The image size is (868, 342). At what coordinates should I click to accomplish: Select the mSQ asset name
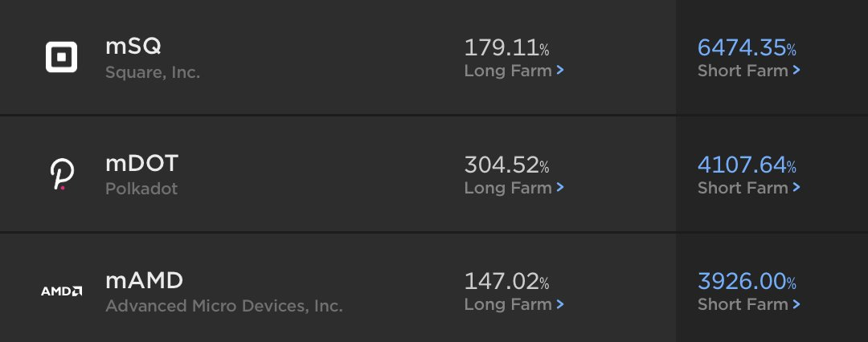(x=133, y=47)
